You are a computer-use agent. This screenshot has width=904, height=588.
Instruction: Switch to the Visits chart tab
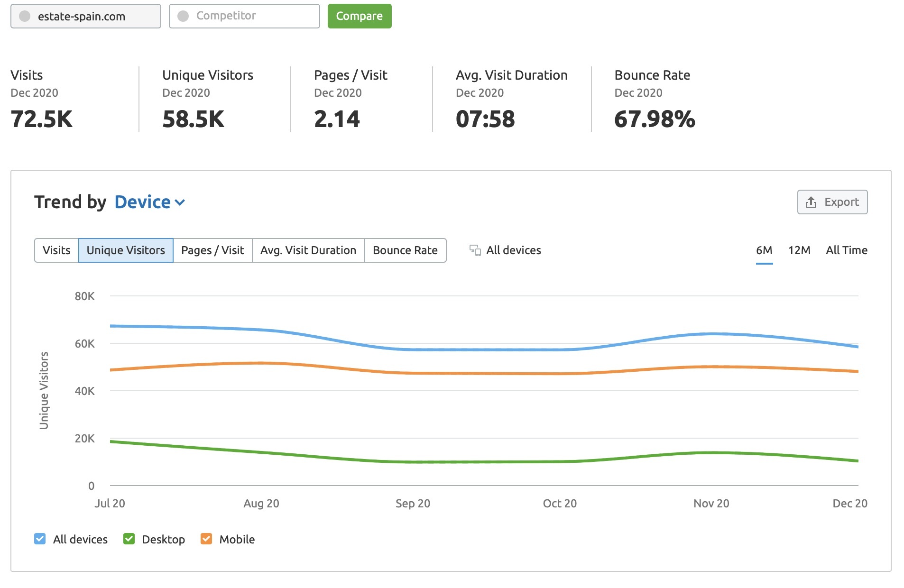[56, 250]
